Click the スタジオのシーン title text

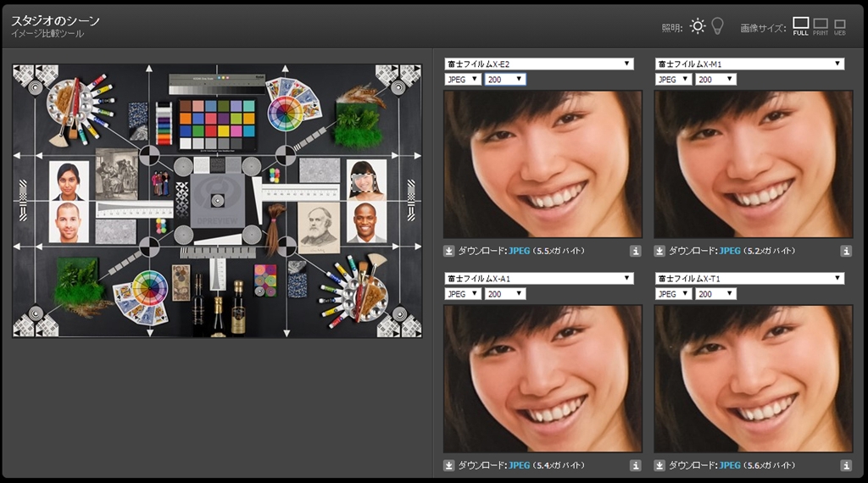tap(55, 20)
